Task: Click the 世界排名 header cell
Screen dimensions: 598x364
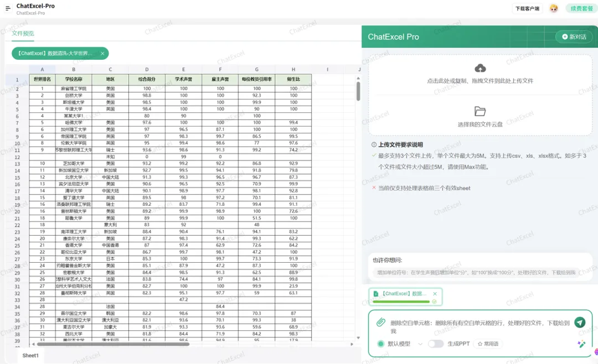Action: click(42, 79)
